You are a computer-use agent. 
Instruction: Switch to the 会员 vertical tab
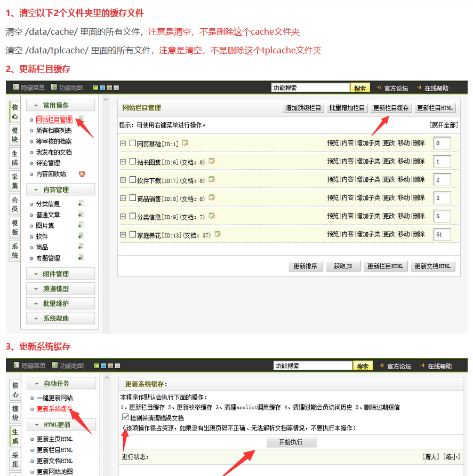15,204
